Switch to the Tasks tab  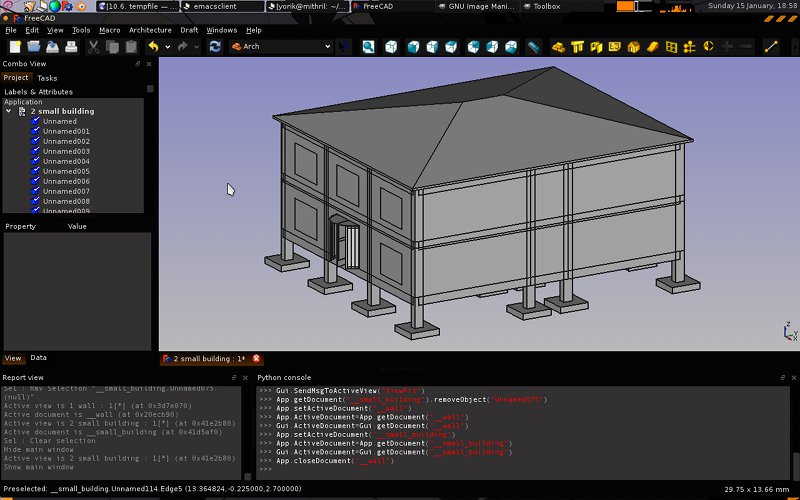[x=47, y=78]
